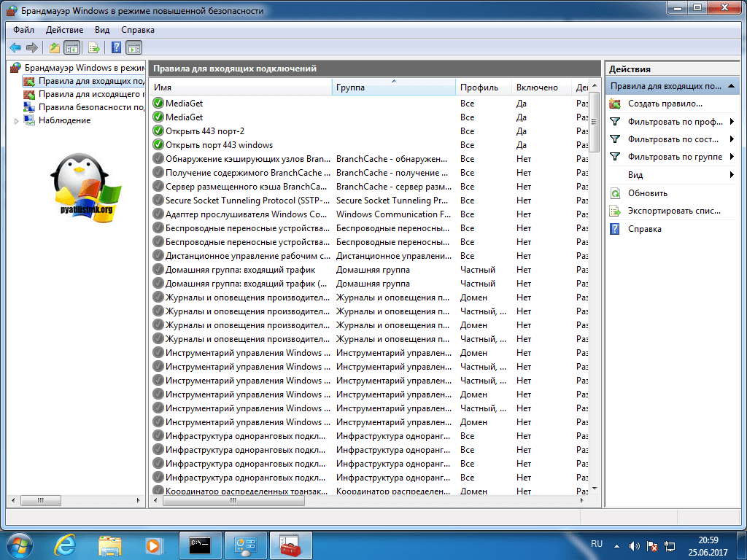
Task: Open the 'Вид' menu in menu bar
Action: 102,30
